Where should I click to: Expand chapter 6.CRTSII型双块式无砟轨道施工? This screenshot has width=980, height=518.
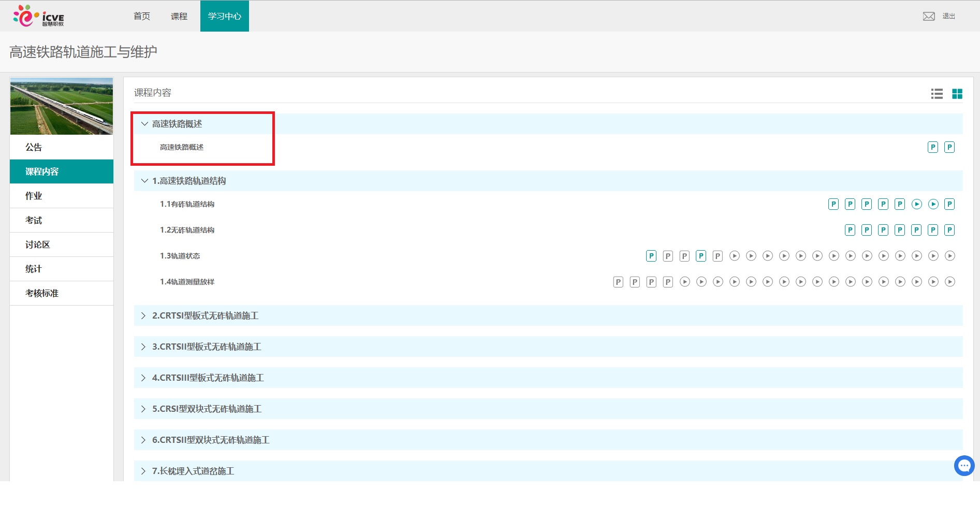[x=548, y=440]
